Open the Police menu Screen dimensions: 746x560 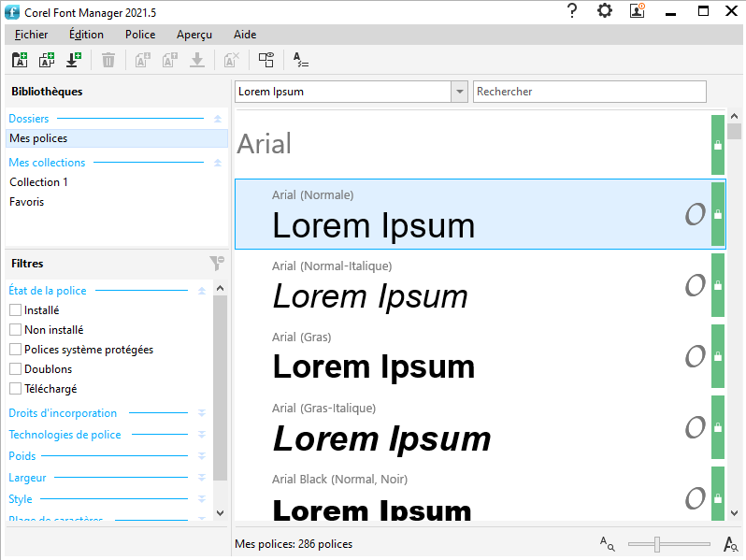140,35
